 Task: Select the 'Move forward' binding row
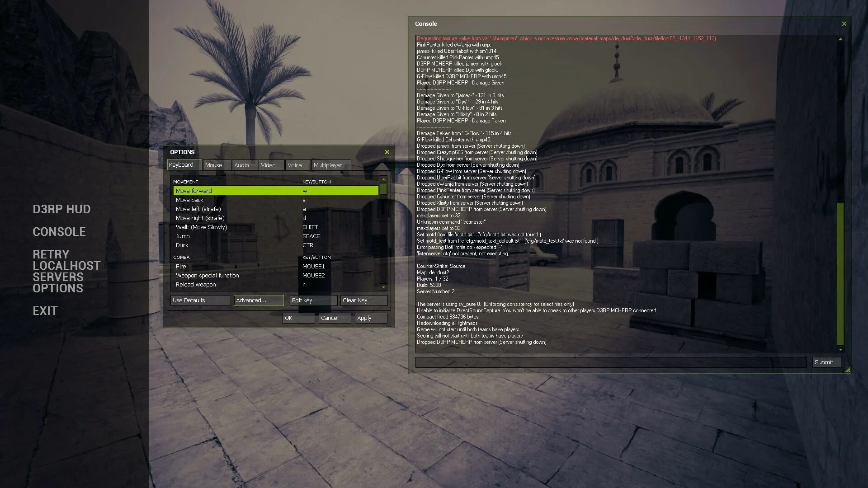coord(276,191)
